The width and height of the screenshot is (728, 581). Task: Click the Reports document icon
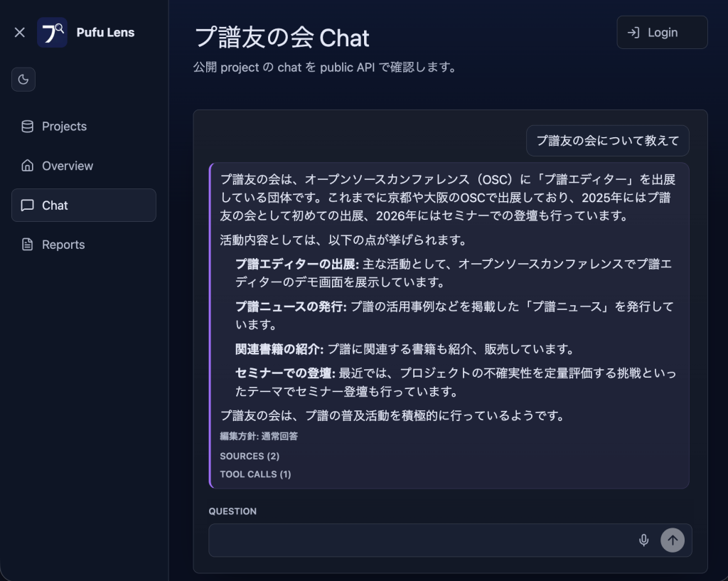point(28,245)
